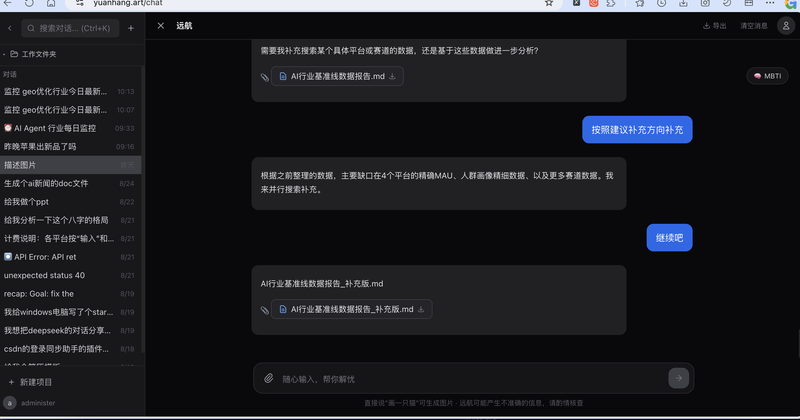Click the send arrow button
The height and width of the screenshot is (420, 800).
(x=679, y=378)
